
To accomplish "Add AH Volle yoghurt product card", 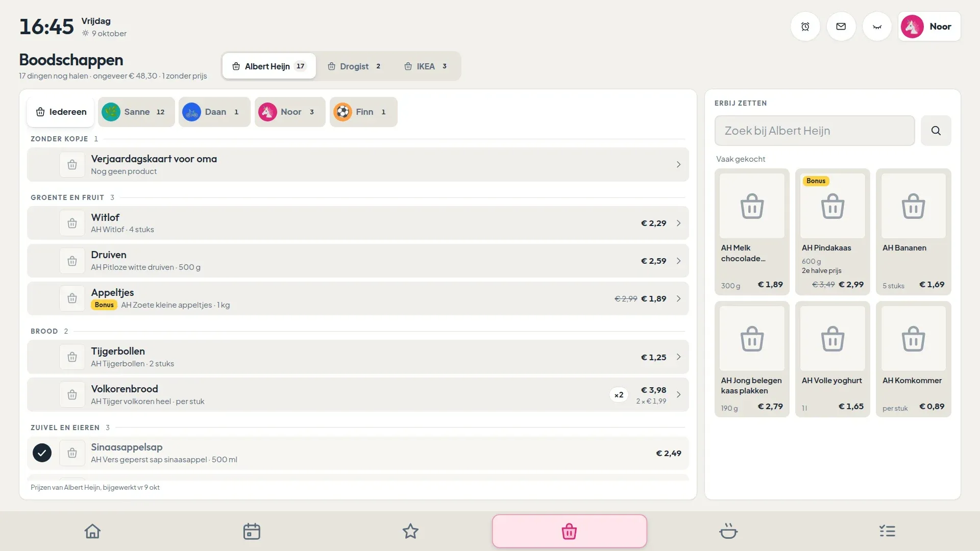I will tap(832, 359).
